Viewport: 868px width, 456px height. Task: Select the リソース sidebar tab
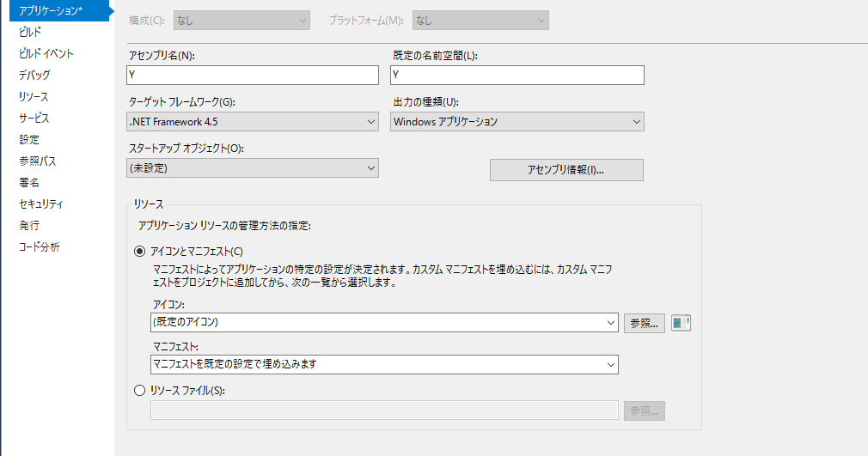click(x=34, y=96)
